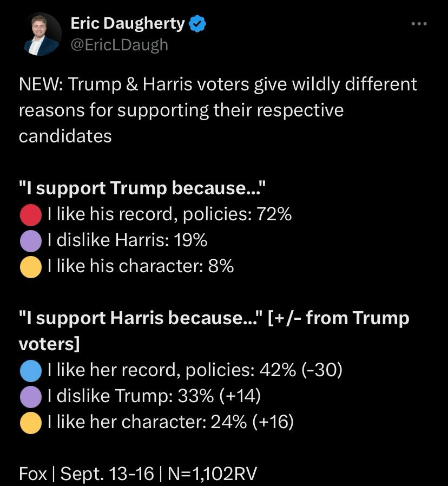Click the yellow circle beside "her character: 24%"
448x486 pixels.
[31, 423]
